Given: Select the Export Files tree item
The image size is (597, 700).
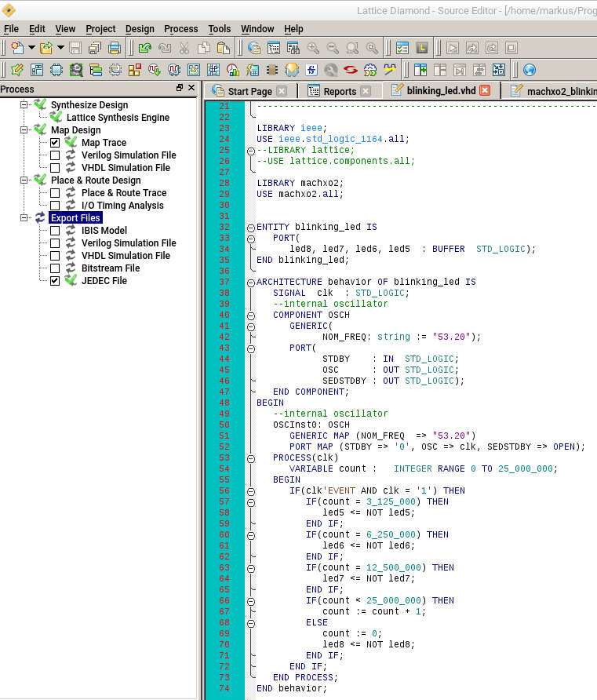Looking at the screenshot, I should [75, 218].
